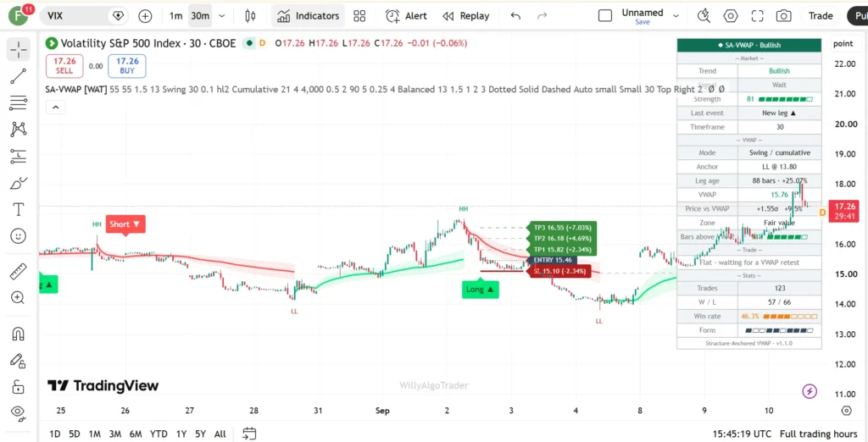Open indicator templates grid
Viewport: 868px width, 442px height.
point(359,16)
